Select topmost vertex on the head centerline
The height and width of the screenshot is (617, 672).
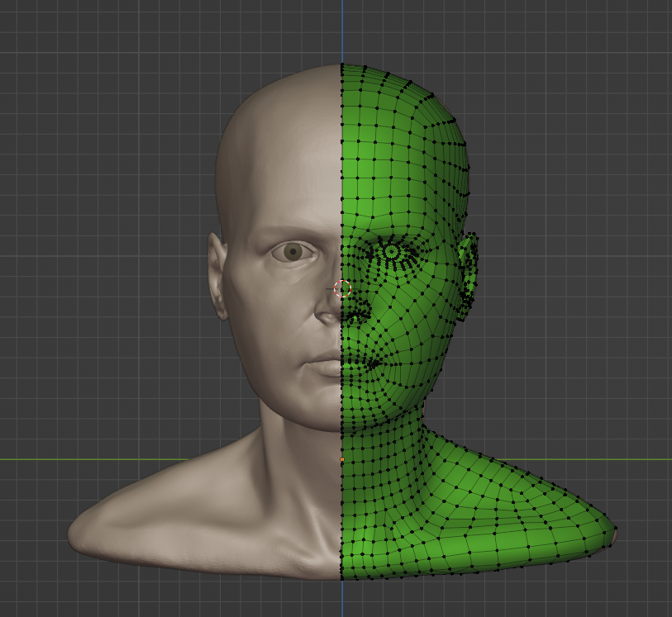pyautogui.click(x=342, y=65)
